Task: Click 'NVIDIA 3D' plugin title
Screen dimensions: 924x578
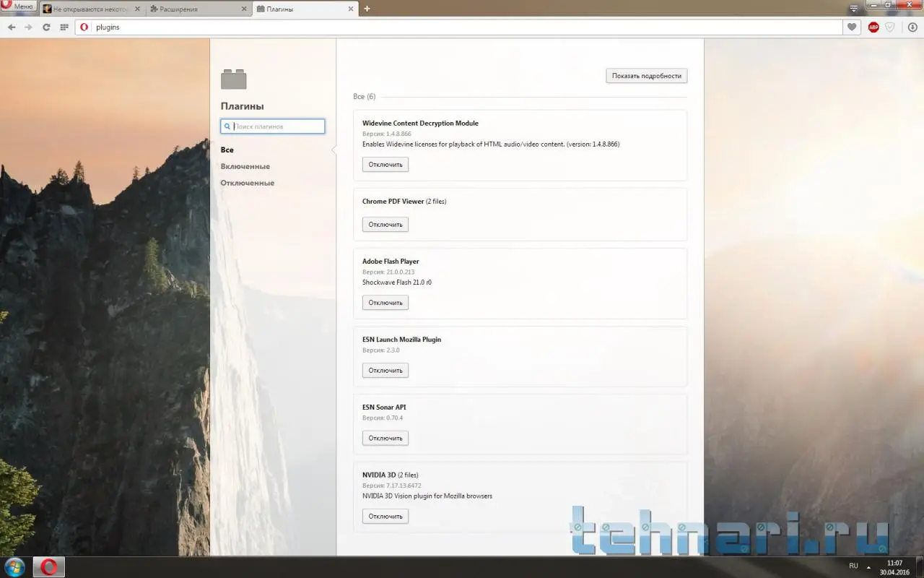Action: click(x=379, y=475)
